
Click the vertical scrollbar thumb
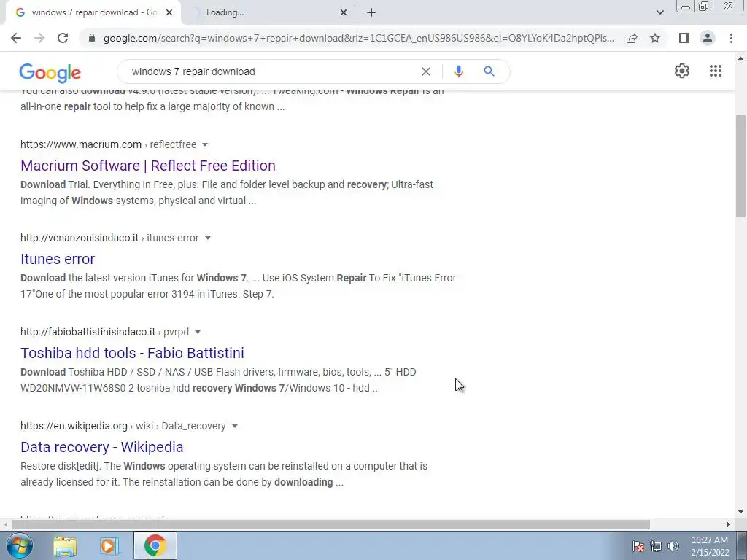741,165
